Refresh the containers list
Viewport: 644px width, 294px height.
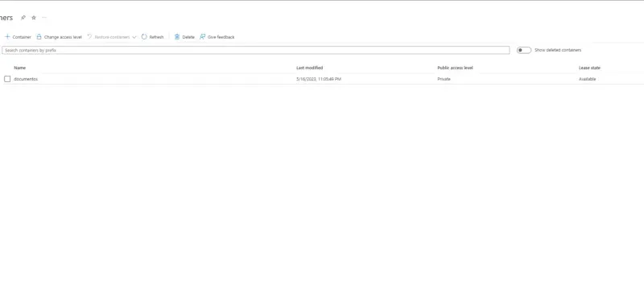(x=152, y=37)
